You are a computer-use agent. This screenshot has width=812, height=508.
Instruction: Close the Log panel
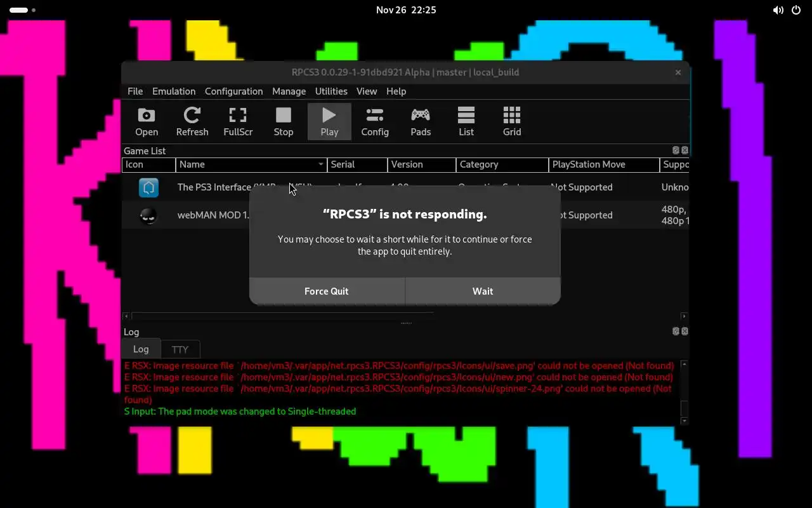pos(684,331)
